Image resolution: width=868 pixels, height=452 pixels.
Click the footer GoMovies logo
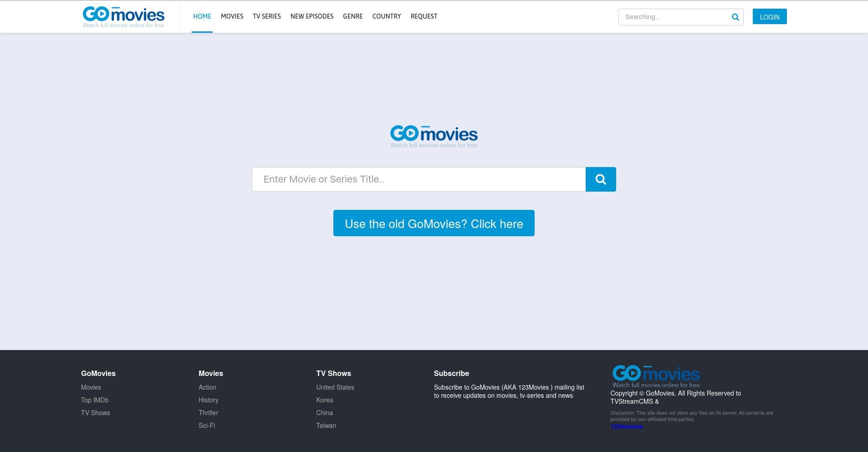point(656,376)
